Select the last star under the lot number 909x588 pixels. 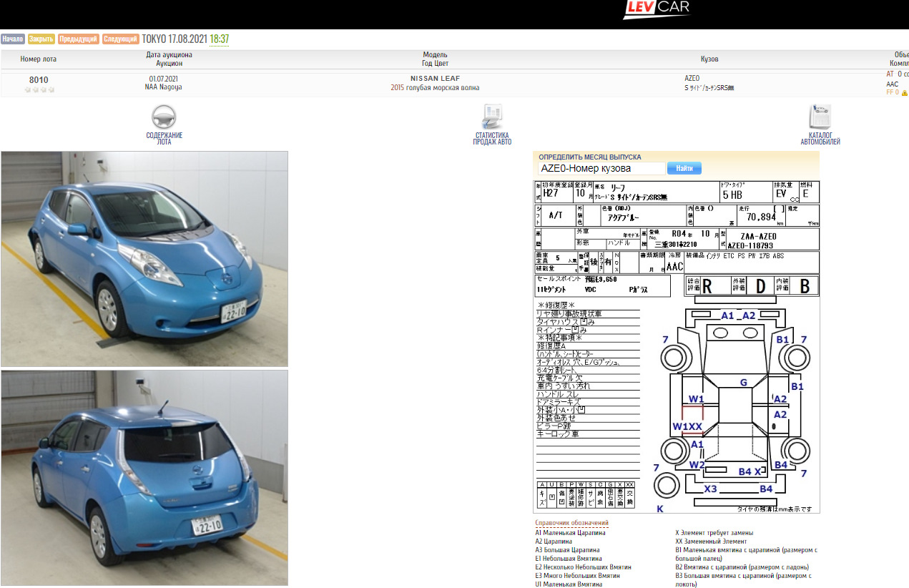point(51,90)
